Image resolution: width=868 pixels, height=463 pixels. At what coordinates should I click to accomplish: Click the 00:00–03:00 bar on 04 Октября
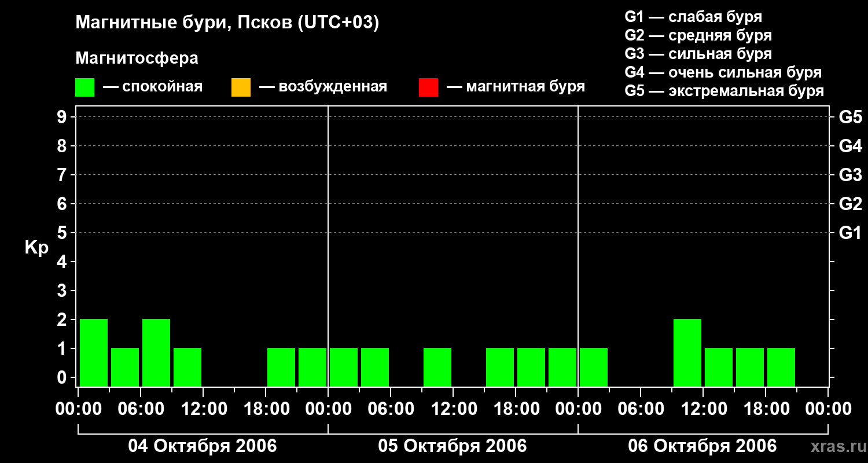coord(94,352)
